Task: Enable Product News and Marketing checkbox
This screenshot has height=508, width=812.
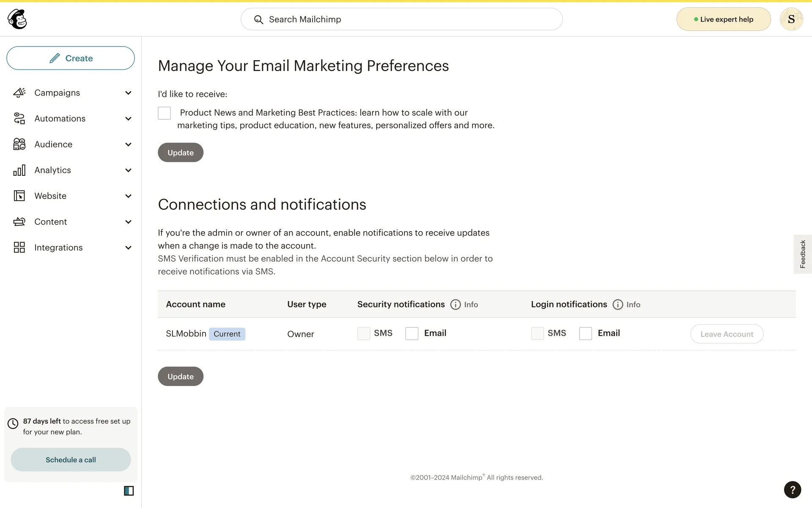Action: (164, 113)
